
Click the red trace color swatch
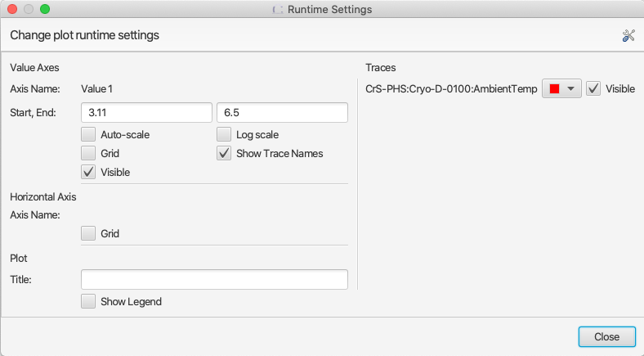(x=554, y=88)
